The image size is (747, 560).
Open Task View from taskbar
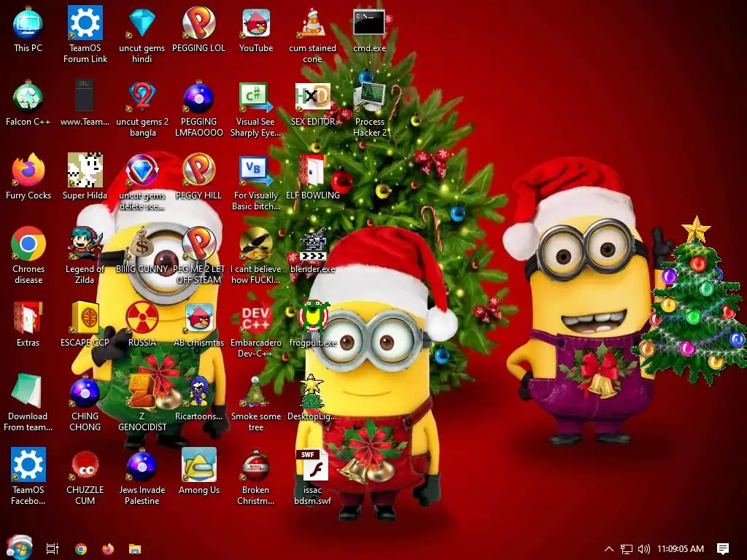coord(53,548)
